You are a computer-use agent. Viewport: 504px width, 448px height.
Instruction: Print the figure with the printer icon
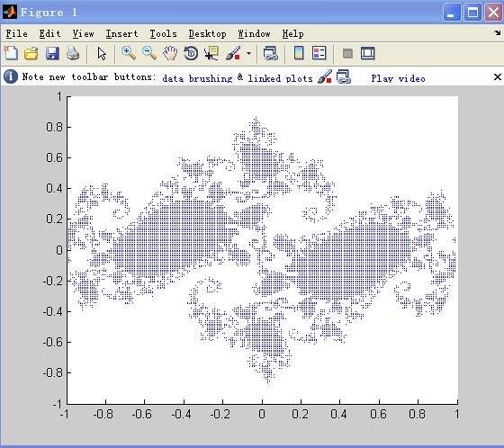73,53
